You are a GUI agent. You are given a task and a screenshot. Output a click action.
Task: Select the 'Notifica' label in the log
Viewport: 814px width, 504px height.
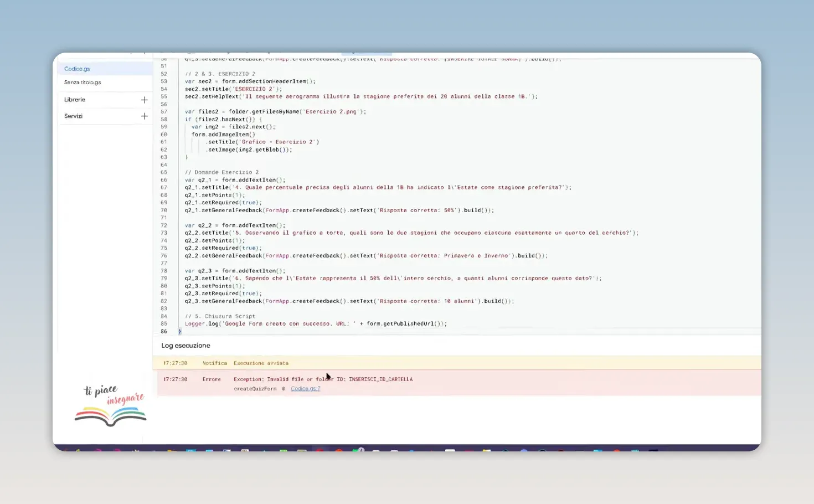click(x=215, y=363)
